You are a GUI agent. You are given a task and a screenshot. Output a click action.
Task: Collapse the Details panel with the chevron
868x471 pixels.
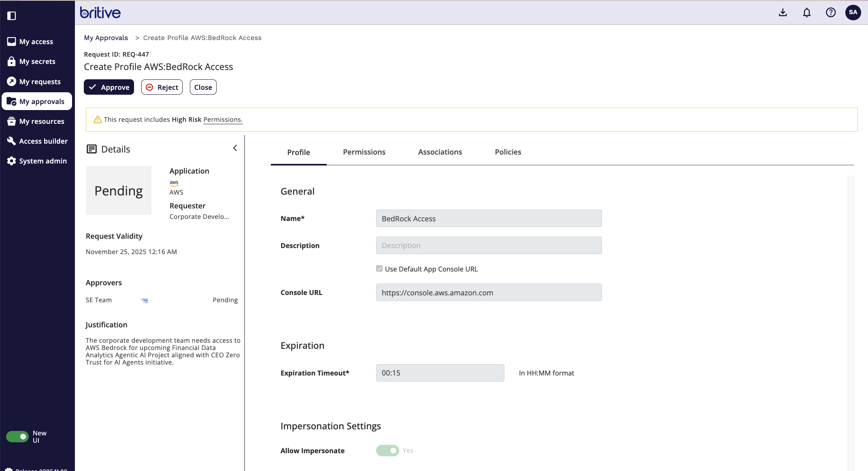(x=235, y=148)
